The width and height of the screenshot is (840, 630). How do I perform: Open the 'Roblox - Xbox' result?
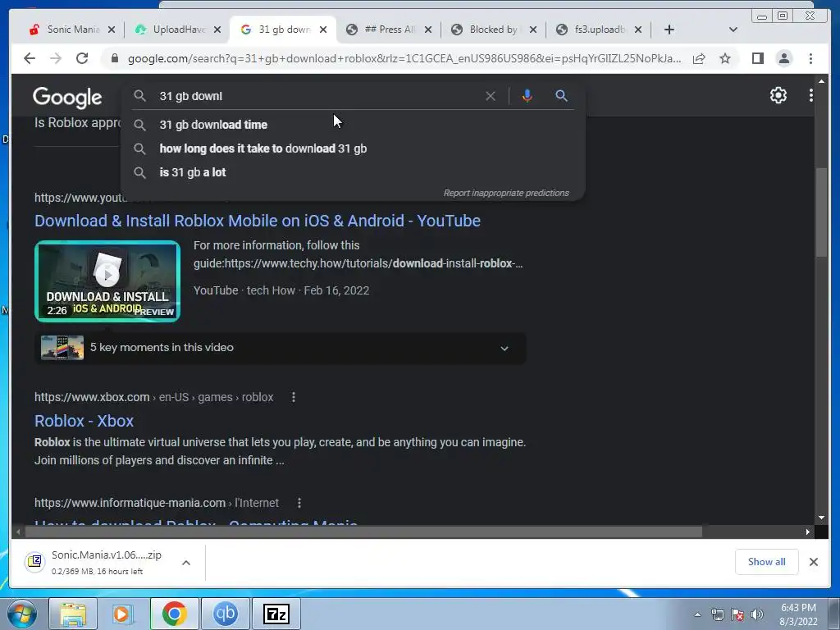click(84, 421)
